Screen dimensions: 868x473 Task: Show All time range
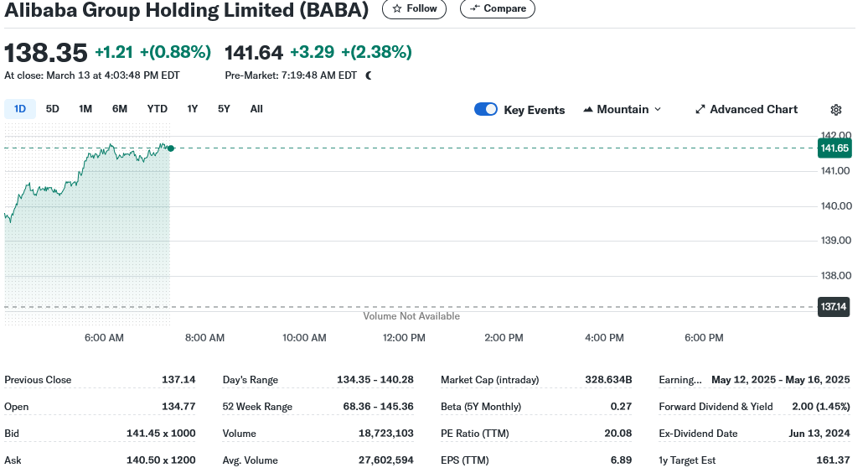[256, 109]
